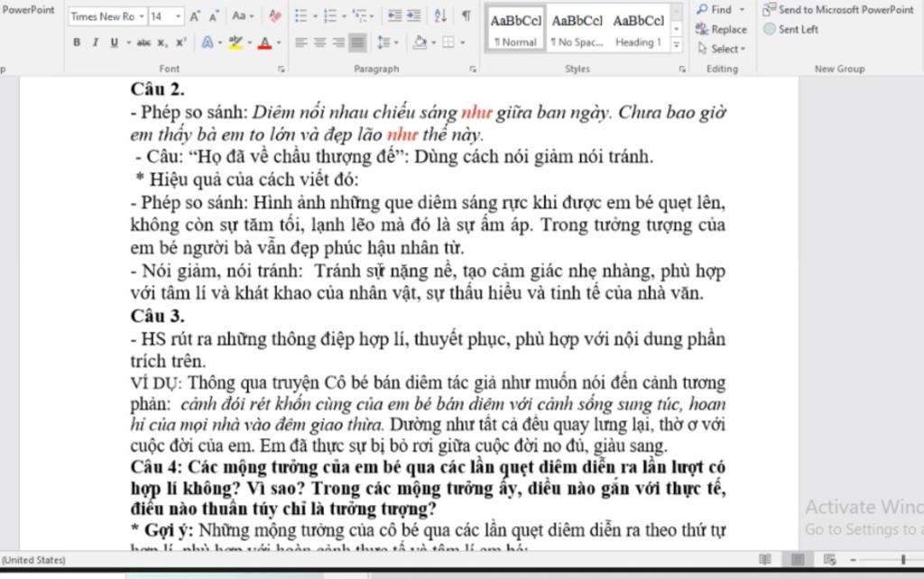Apply Text Effects icon

point(208,42)
